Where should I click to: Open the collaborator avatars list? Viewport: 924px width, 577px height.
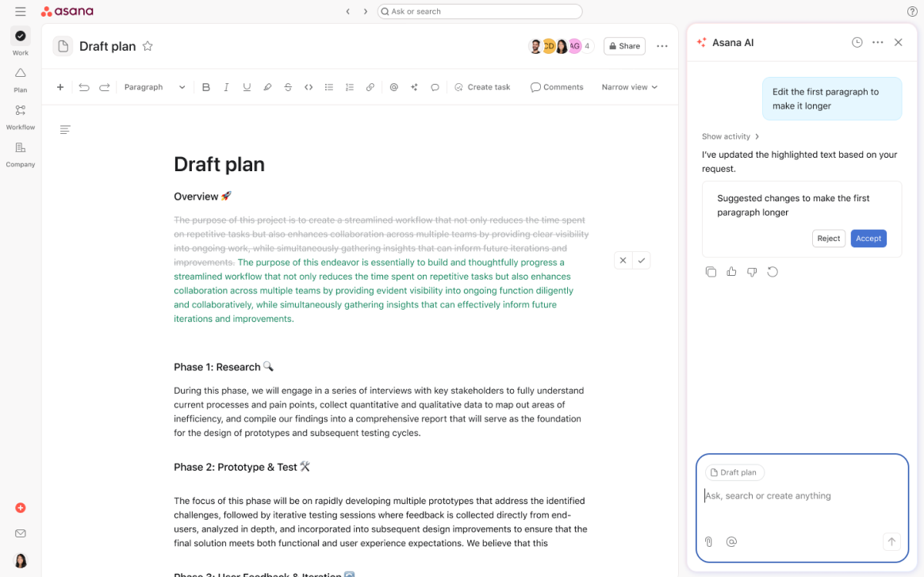point(561,46)
